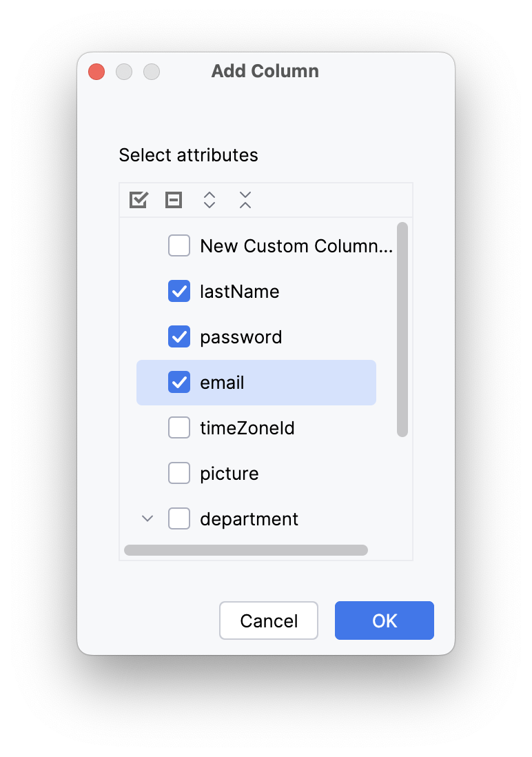532x757 pixels.
Task: Check the department attribute
Action: click(178, 518)
